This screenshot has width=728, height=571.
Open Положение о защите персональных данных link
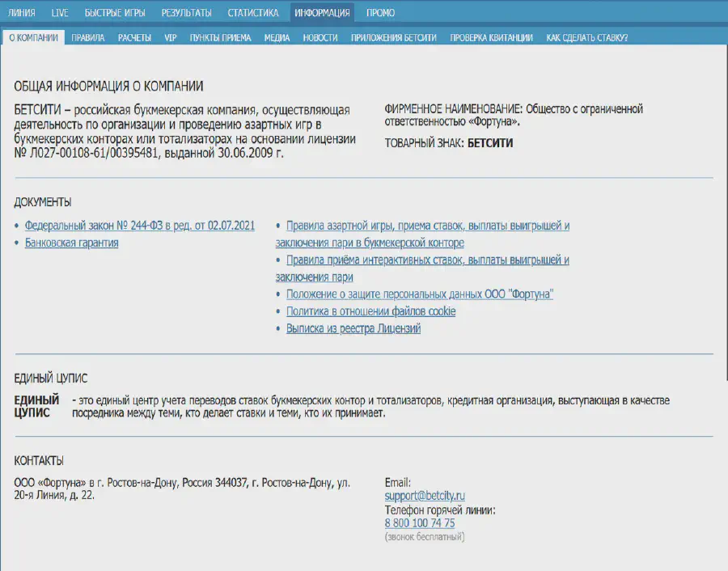pos(420,294)
